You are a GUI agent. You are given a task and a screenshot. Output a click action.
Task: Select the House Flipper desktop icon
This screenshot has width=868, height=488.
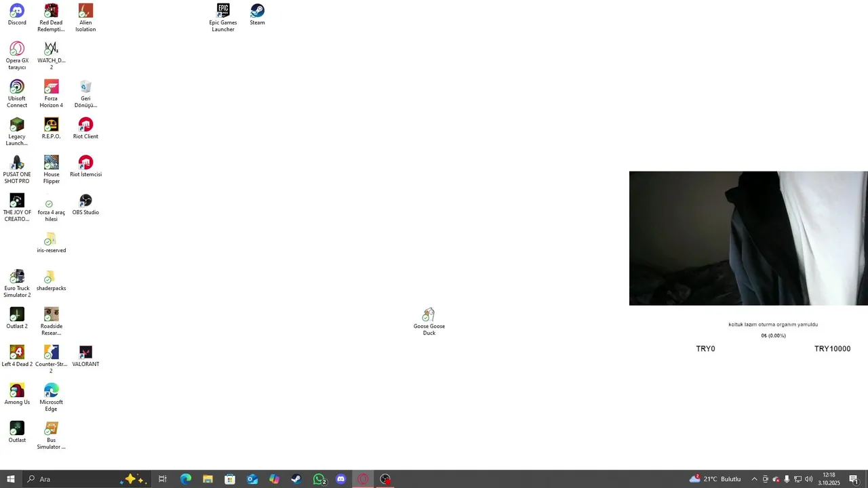tap(51, 169)
